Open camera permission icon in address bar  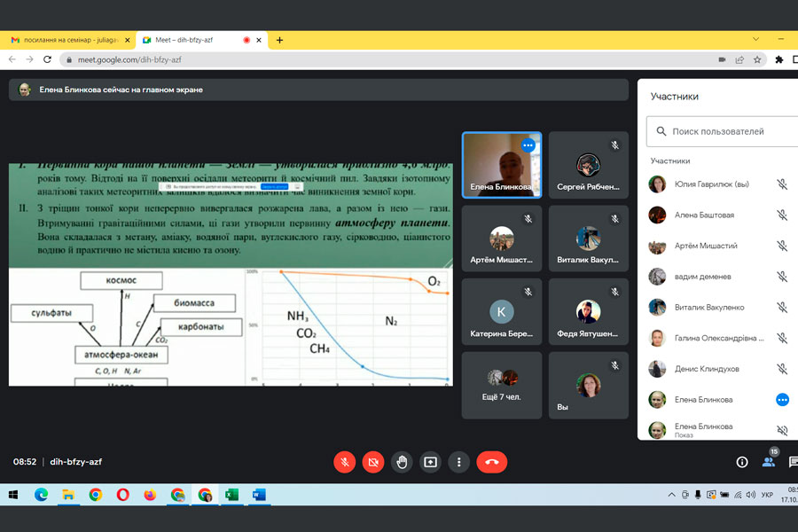[x=722, y=59]
